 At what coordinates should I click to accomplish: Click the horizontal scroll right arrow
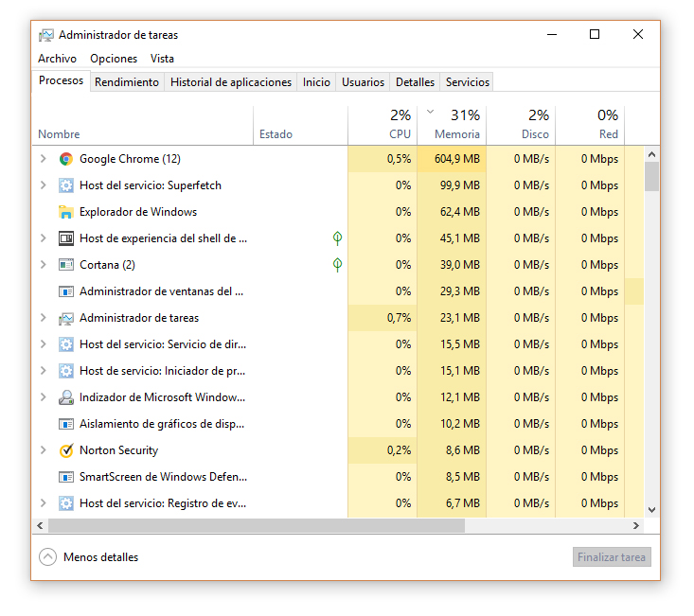pos(636,525)
